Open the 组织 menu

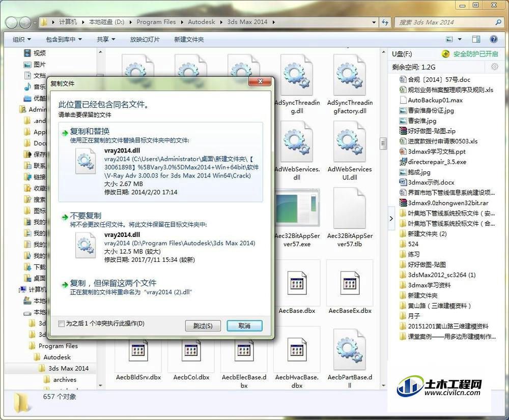(21, 39)
